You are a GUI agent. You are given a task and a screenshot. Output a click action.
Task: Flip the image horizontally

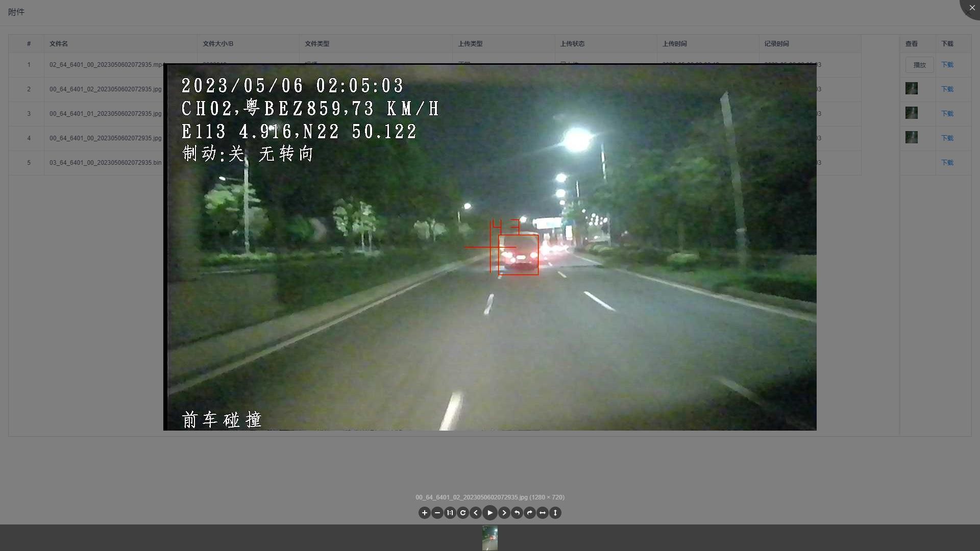[x=543, y=513]
